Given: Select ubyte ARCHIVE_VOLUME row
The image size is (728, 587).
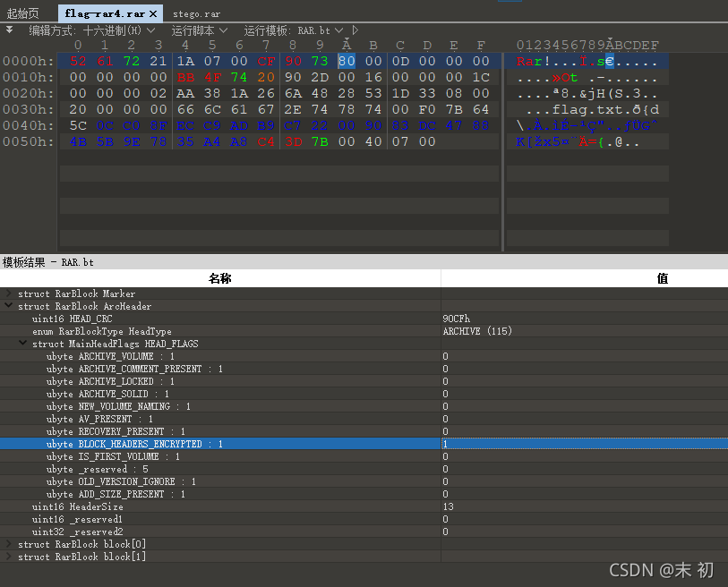Looking at the screenshot, I should coord(364,356).
